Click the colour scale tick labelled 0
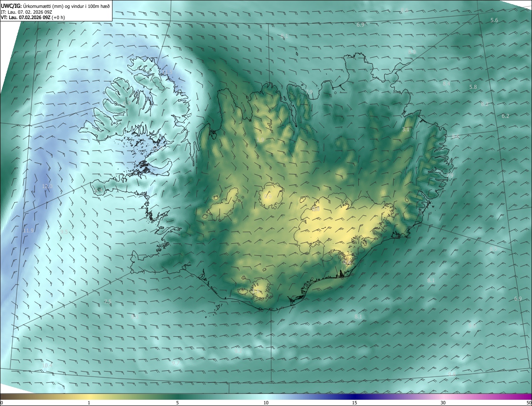This screenshot has height=406, width=532. [1, 403]
